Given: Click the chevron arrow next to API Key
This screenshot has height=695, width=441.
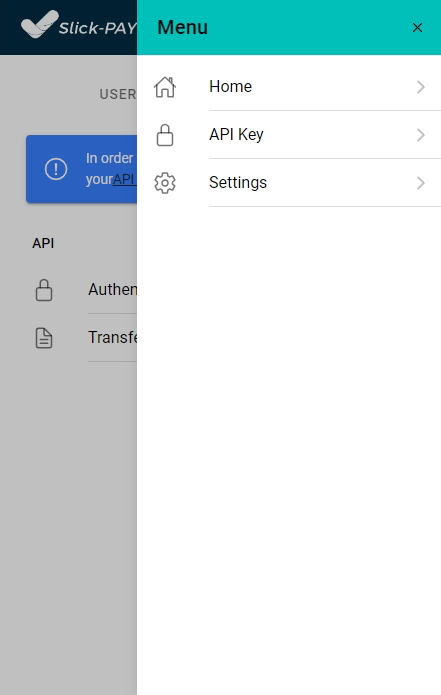Looking at the screenshot, I should (421, 135).
